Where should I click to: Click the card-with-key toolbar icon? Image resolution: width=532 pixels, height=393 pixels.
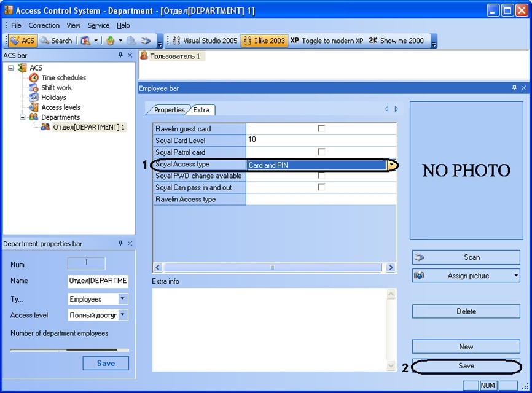85,41
